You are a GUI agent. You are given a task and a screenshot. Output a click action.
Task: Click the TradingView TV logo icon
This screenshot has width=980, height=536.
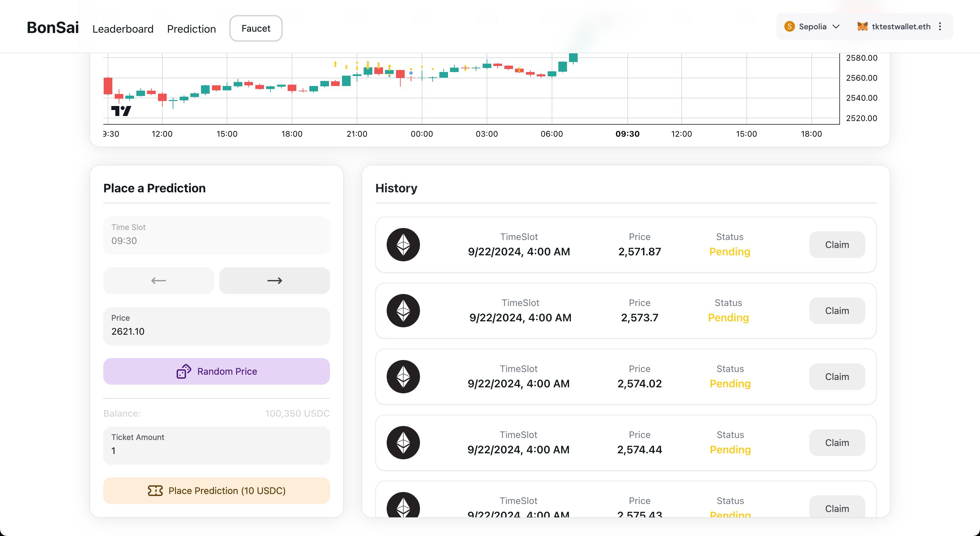pos(121,110)
